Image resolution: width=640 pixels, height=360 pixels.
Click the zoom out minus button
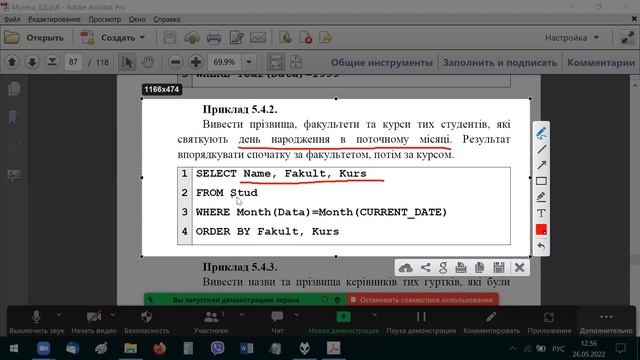(176, 62)
